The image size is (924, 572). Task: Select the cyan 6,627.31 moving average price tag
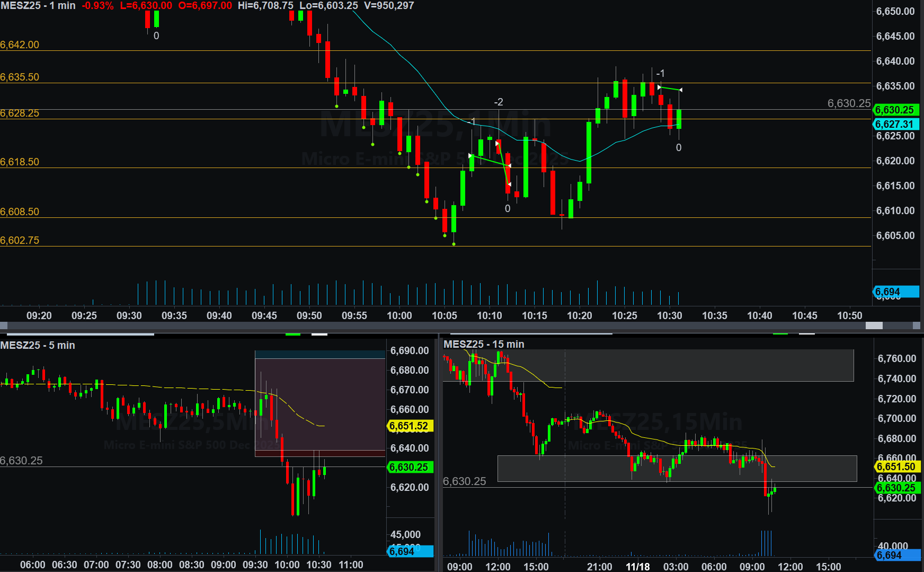895,124
